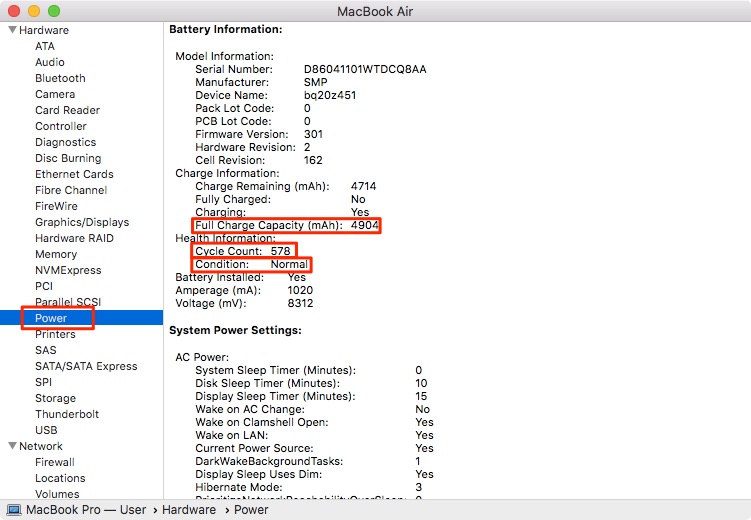Open Parallel SCSI entry
751x520 pixels.
[68, 302]
